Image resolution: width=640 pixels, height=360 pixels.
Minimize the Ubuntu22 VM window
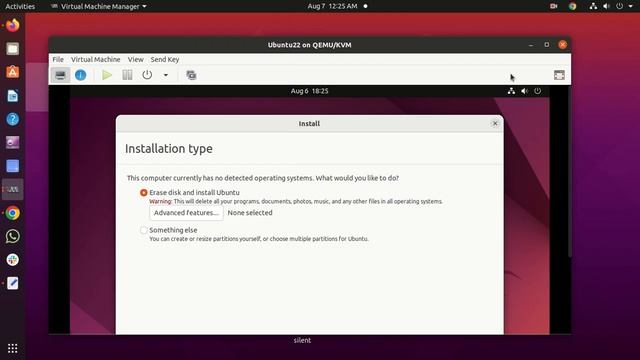[531, 45]
